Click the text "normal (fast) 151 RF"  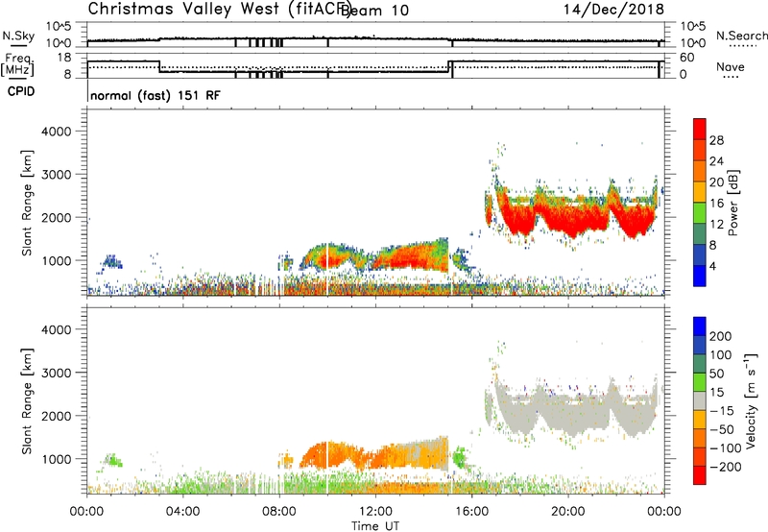point(156,95)
